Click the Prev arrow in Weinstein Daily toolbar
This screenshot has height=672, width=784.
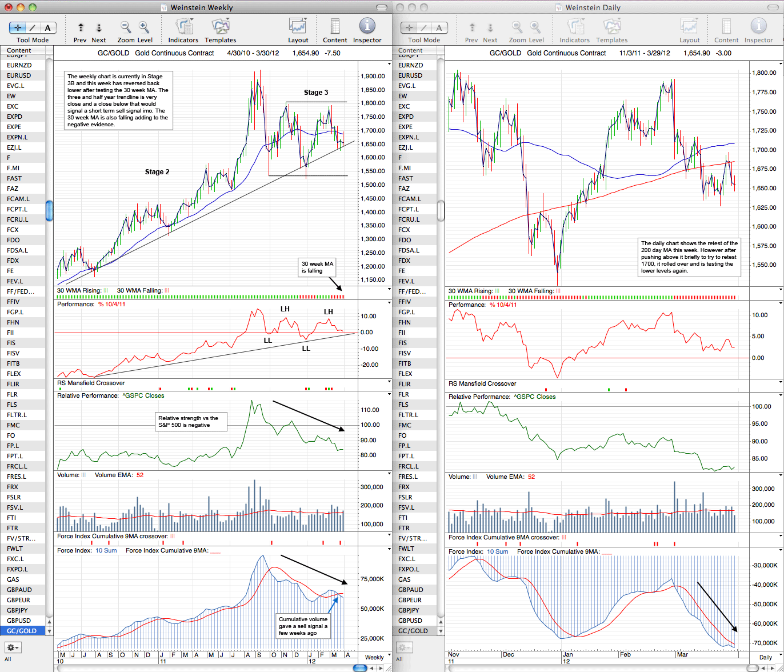[472, 27]
